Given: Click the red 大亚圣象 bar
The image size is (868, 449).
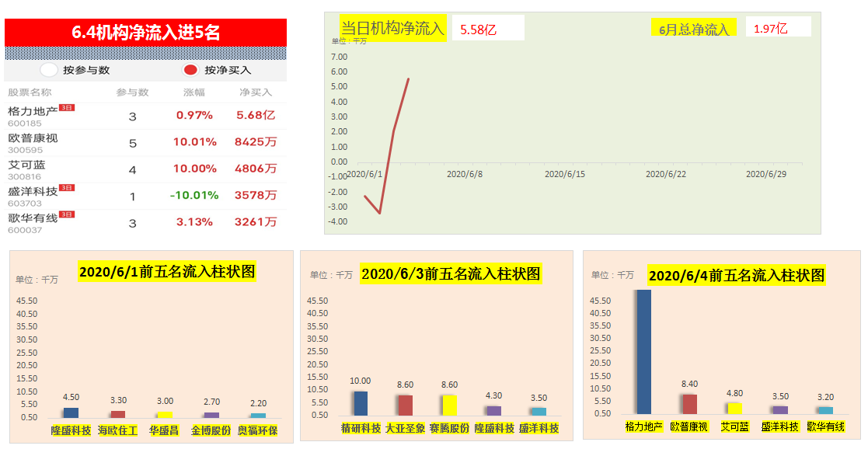Looking at the screenshot, I should tap(405, 405).
